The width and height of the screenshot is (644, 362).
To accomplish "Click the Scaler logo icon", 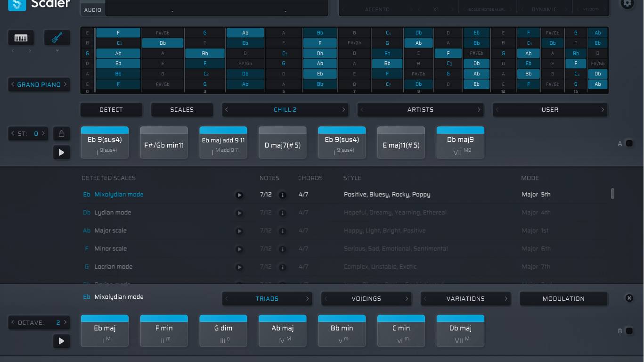I will coord(17,4).
